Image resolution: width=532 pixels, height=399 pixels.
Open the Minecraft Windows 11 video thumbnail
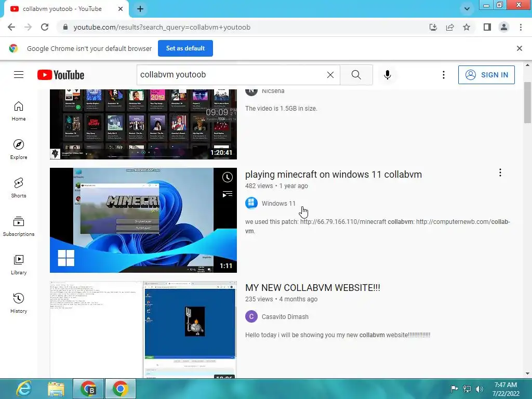pos(143,220)
